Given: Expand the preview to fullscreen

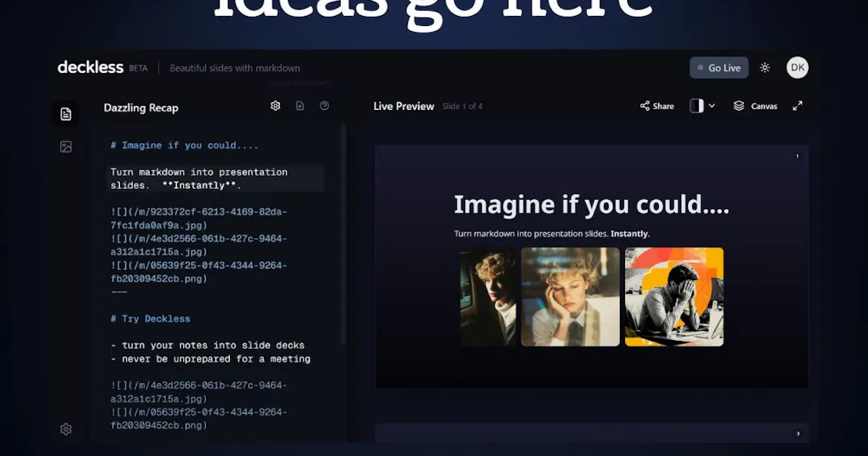Looking at the screenshot, I should pyautogui.click(x=798, y=106).
